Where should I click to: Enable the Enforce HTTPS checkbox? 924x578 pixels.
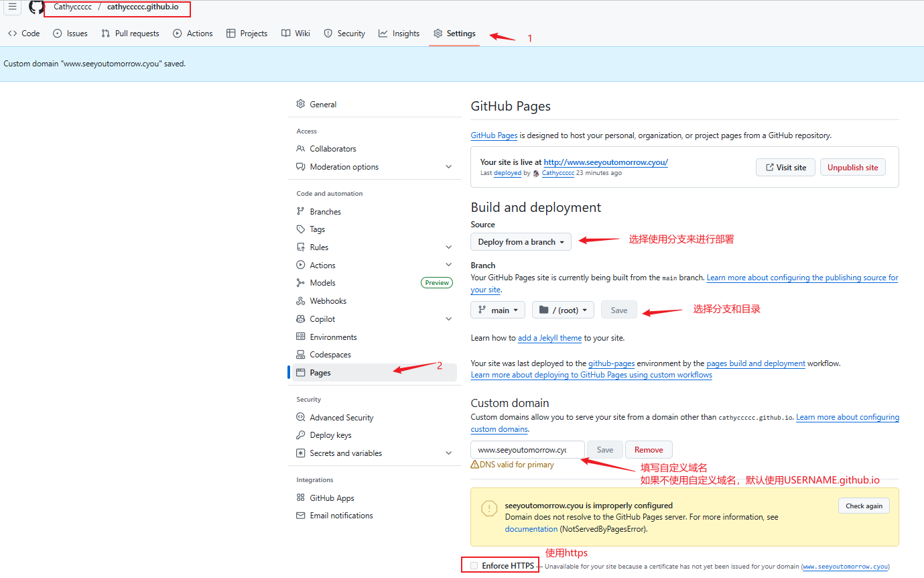coord(474,566)
